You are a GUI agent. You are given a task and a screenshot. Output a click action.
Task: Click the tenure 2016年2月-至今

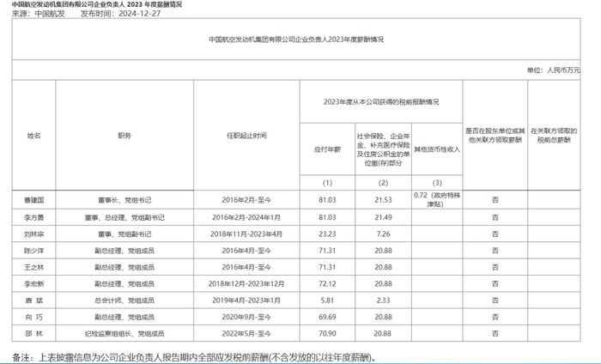click(246, 200)
